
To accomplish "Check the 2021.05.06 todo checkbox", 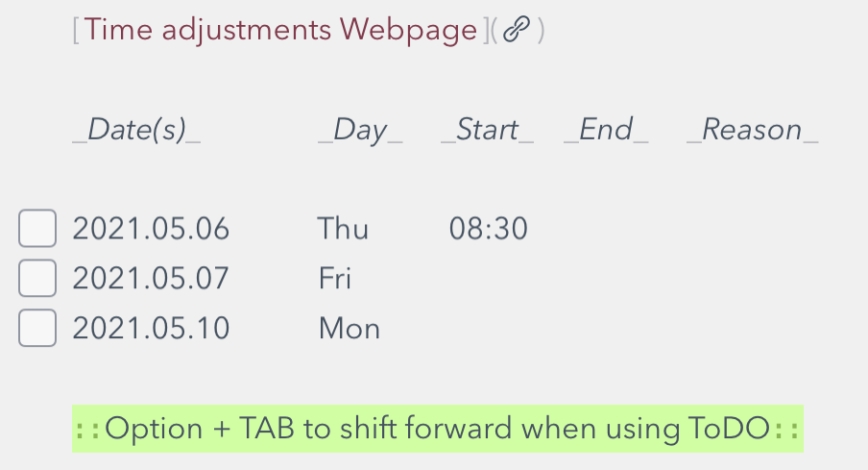I will coord(37,228).
